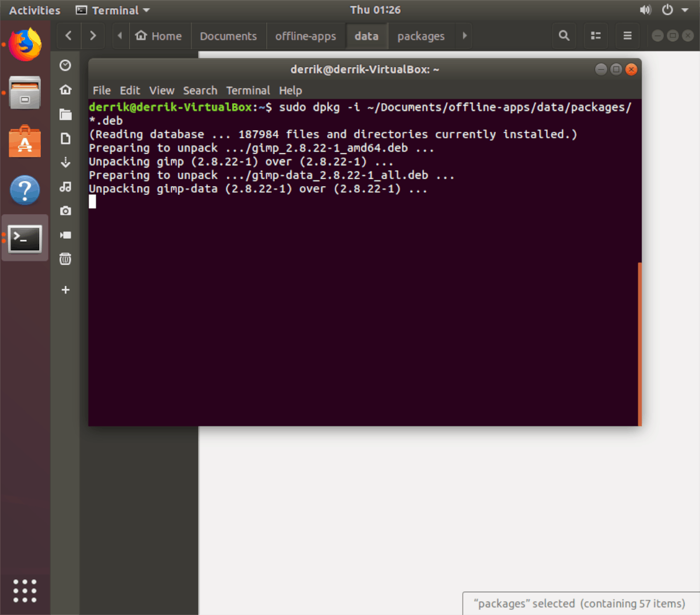
Task: Open Firefox from the dock
Action: [25, 45]
